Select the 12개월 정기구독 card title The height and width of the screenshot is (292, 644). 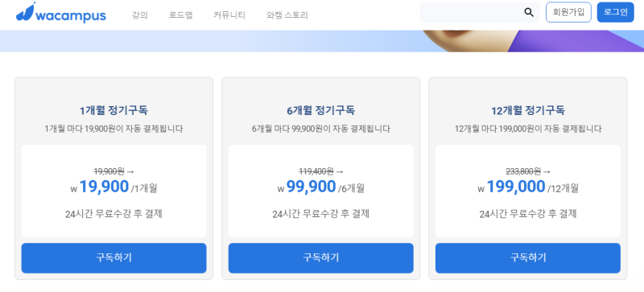tap(528, 110)
